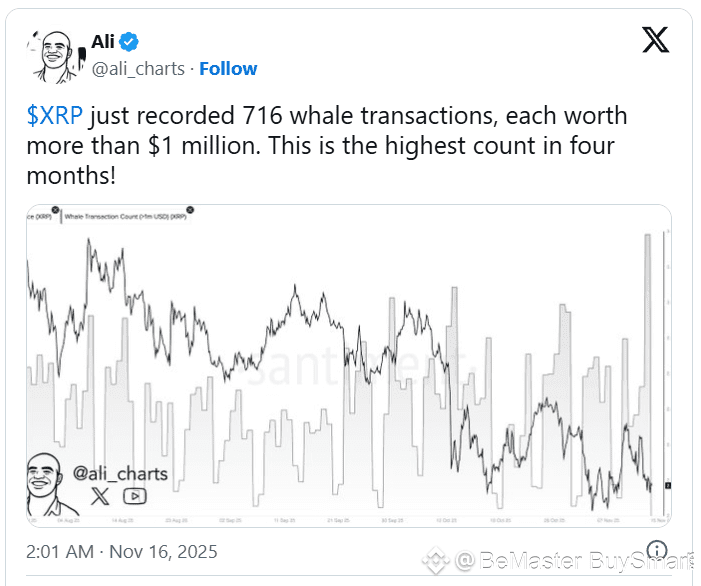Open the 2:01 AM Nov 16, 2025 timestamp
Viewport: 701px width, 586px height.
121,551
